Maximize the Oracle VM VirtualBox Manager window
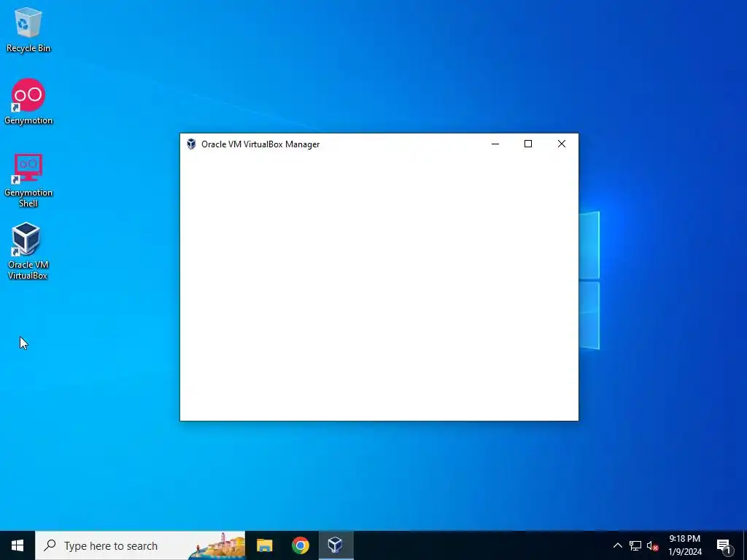 pyautogui.click(x=528, y=144)
